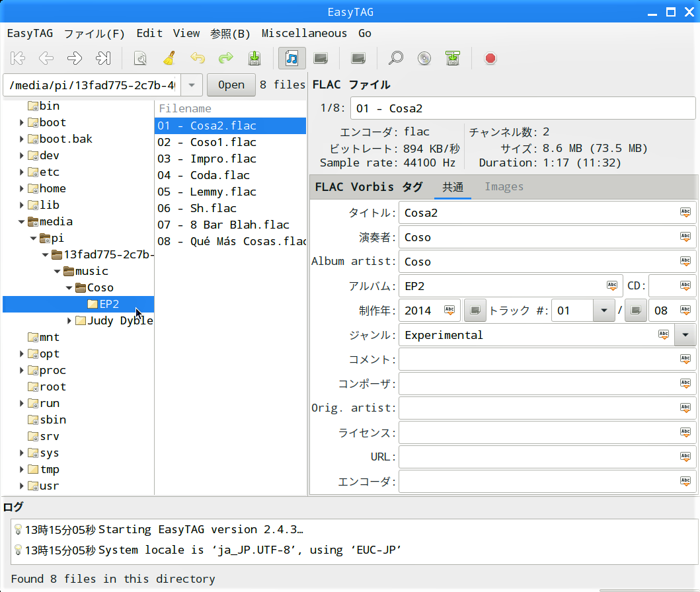This screenshot has width=700, height=592.
Task: Open the Edit menu
Action: [x=149, y=34]
